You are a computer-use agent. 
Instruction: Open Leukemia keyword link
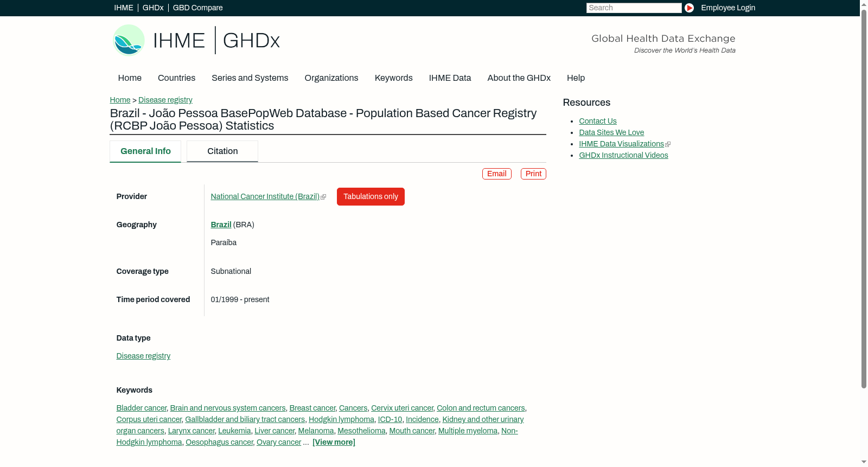pos(234,431)
